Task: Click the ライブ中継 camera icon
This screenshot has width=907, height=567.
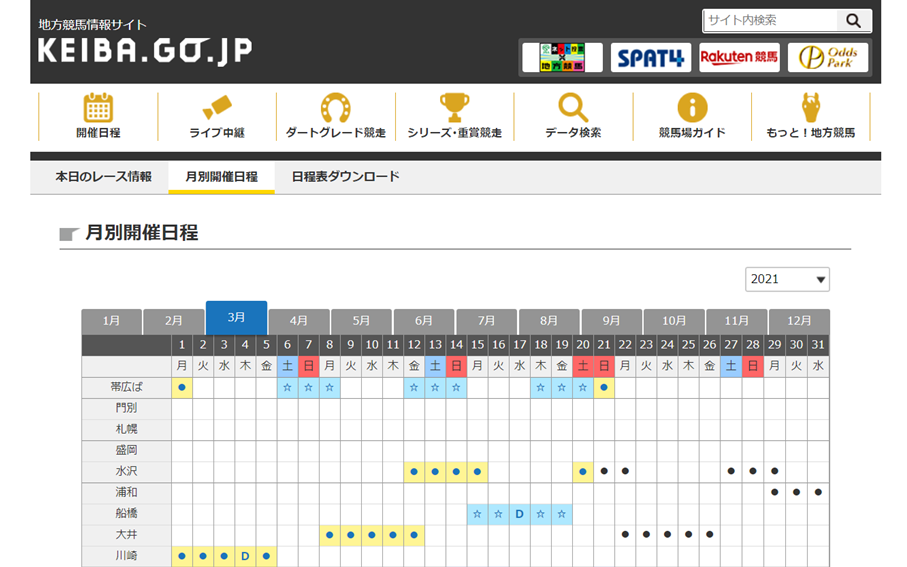Action: coord(217,108)
